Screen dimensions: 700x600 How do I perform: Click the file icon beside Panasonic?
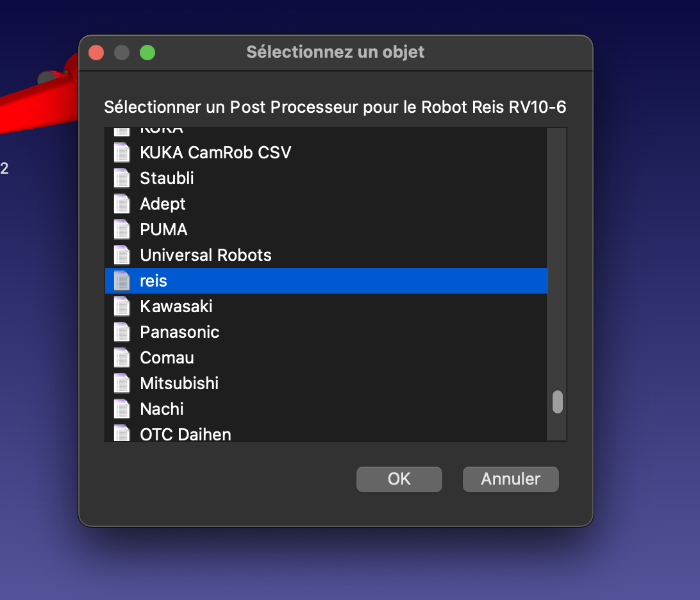[121, 332]
